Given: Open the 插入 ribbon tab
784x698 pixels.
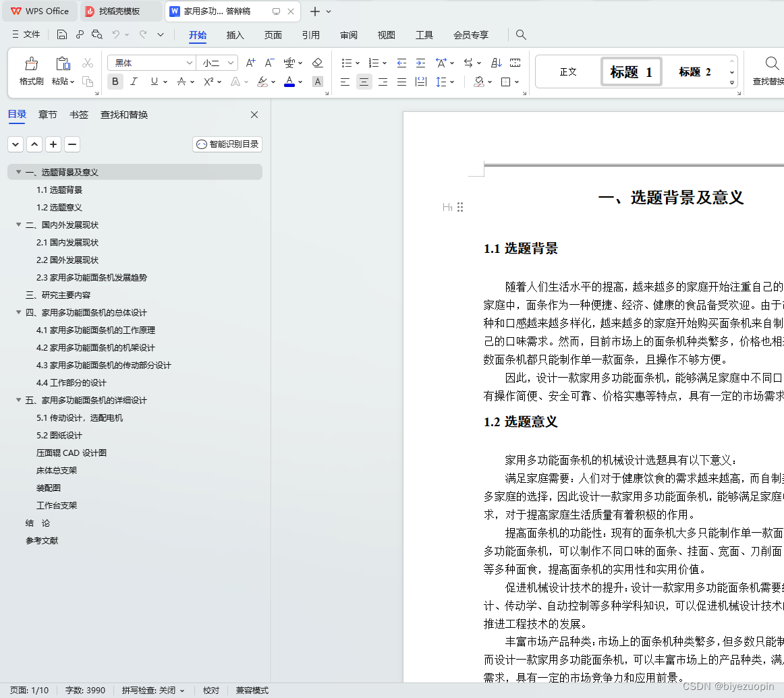Looking at the screenshot, I should 235,35.
